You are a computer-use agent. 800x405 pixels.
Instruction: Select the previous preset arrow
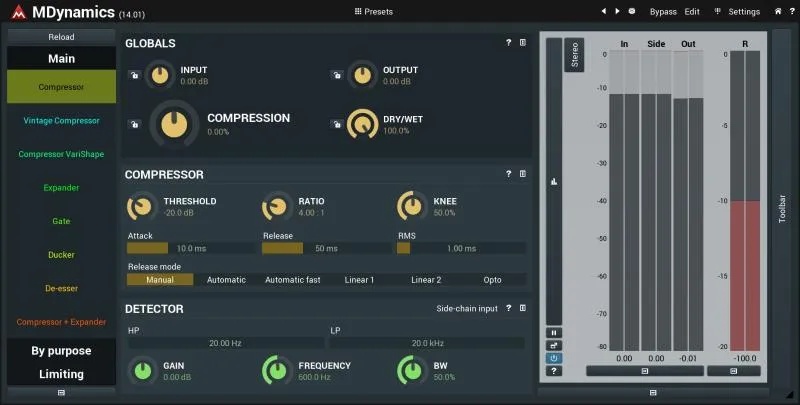(604, 11)
